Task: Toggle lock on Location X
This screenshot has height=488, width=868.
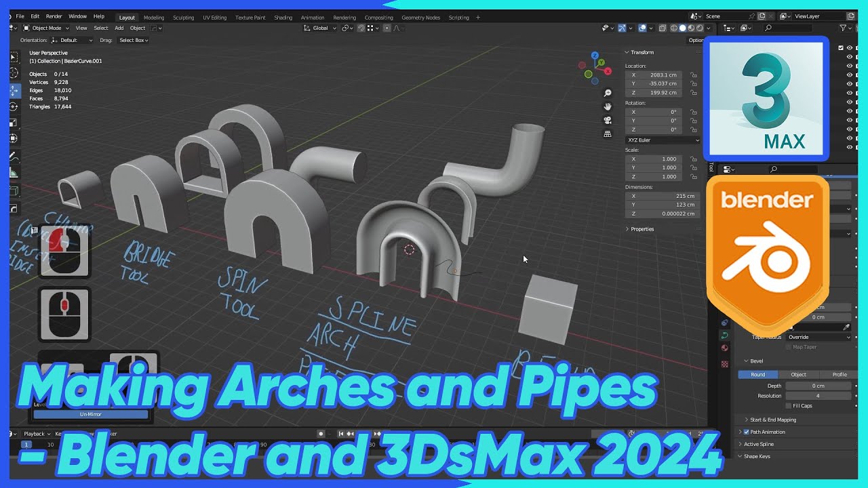Action: (693, 75)
